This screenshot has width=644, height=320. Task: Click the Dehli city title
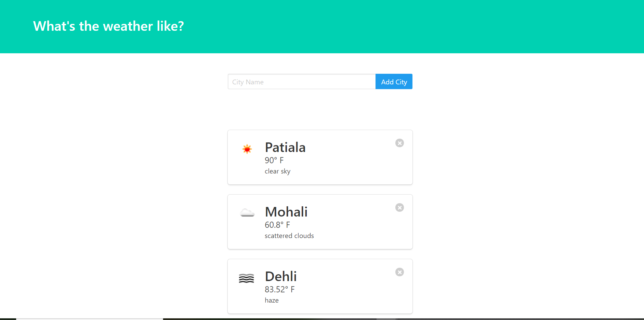tap(280, 276)
